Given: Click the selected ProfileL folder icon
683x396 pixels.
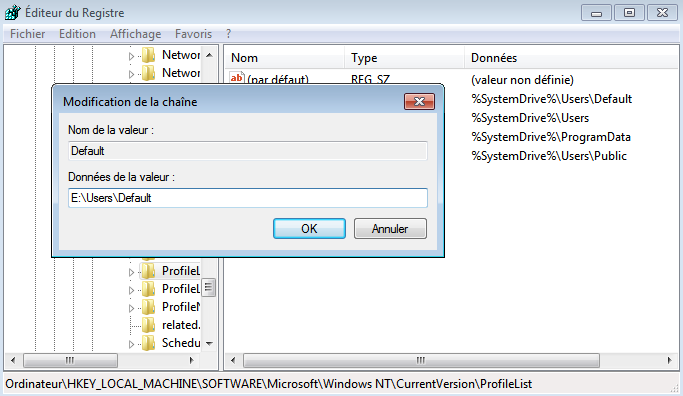Looking at the screenshot, I should pos(149,271).
